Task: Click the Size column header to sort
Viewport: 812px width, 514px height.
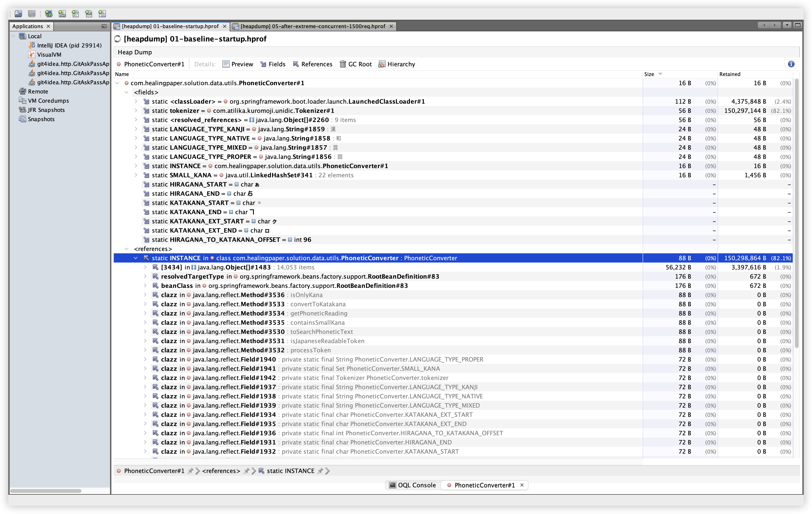Action: [x=650, y=74]
